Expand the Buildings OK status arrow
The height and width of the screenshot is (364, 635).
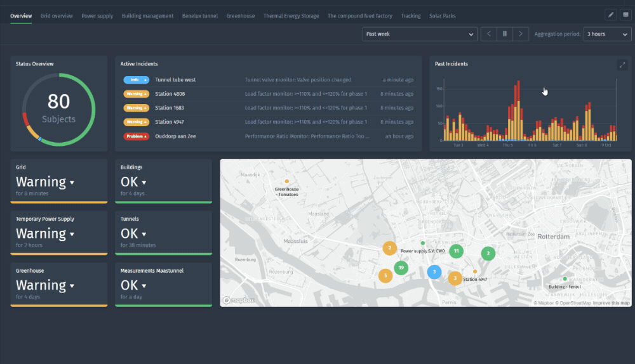point(144,183)
